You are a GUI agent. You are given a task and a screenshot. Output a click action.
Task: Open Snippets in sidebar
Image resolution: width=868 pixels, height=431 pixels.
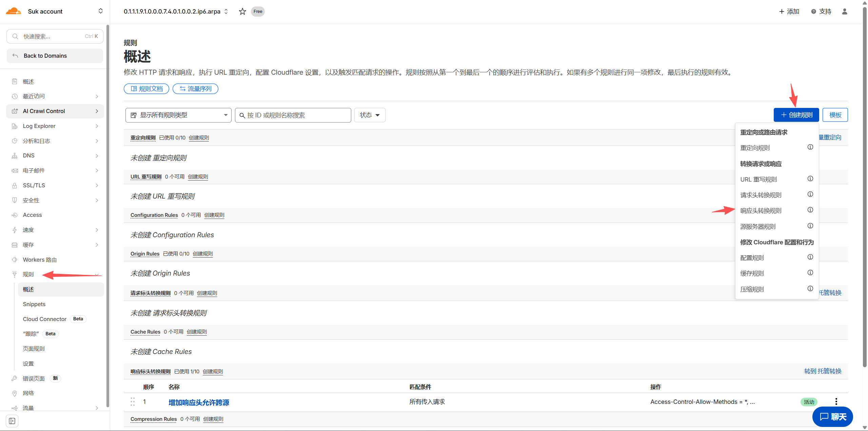[x=34, y=304]
